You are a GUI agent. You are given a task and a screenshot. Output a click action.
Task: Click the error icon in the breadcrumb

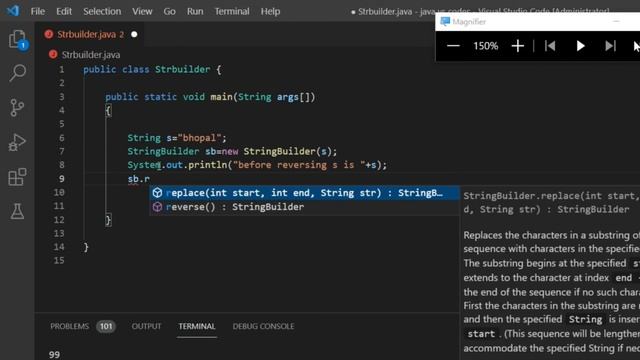(53, 54)
